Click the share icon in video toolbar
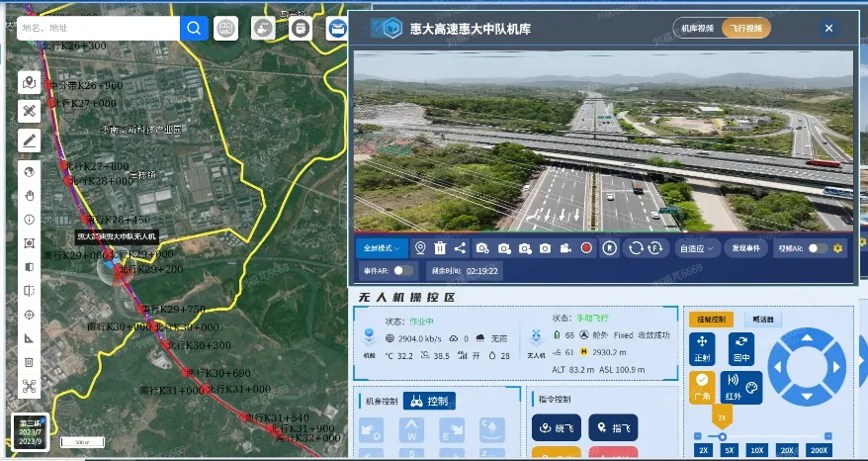Image resolution: width=868 pixels, height=461 pixels. [x=460, y=247]
